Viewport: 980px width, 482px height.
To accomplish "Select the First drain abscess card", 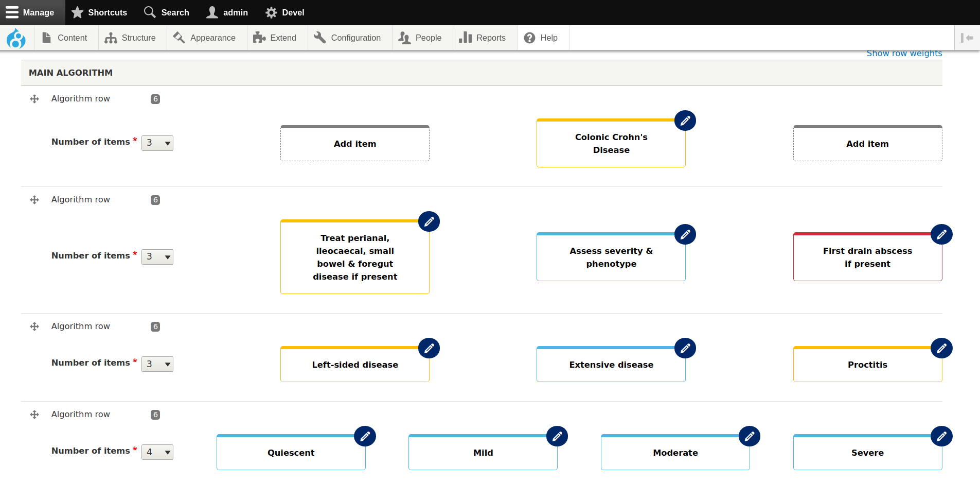I will (x=867, y=257).
